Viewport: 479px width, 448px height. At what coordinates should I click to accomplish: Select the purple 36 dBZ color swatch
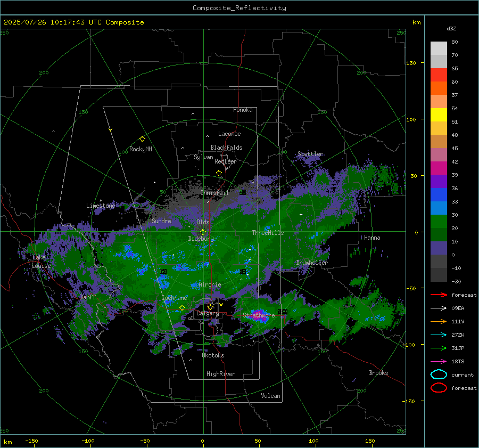(x=439, y=181)
